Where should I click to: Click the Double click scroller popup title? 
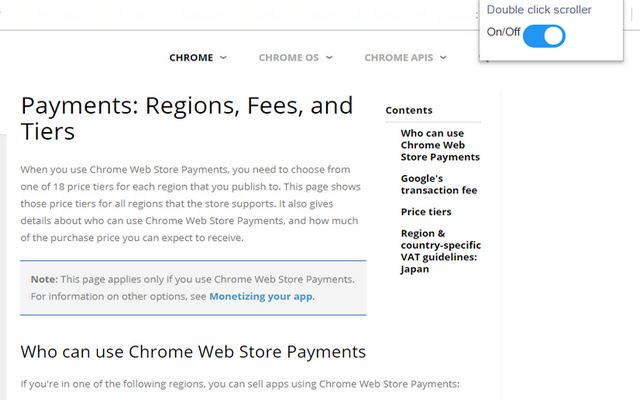(539, 10)
